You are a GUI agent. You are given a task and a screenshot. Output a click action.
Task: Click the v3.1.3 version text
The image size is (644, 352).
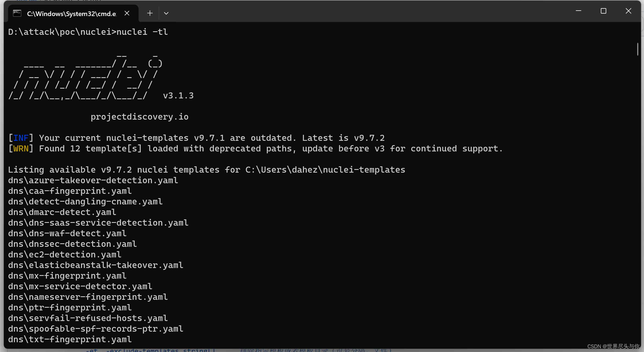click(178, 96)
